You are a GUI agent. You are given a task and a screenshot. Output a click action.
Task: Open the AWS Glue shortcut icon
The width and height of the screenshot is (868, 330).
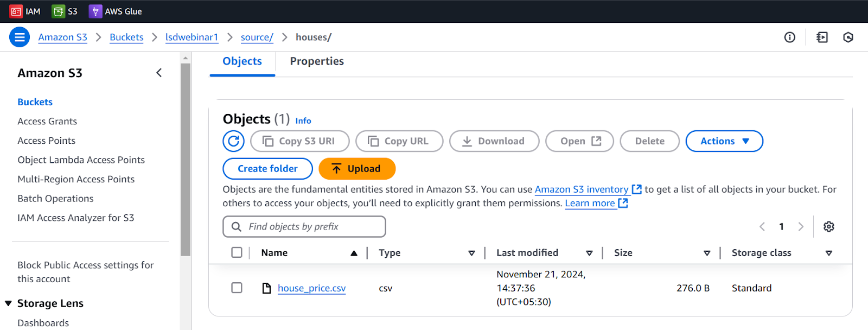click(95, 11)
